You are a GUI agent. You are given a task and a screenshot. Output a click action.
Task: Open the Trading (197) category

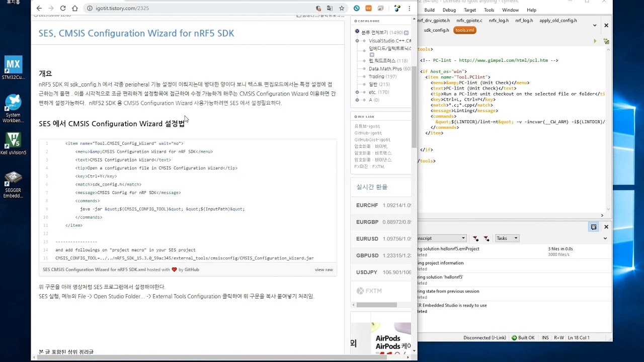tap(382, 76)
